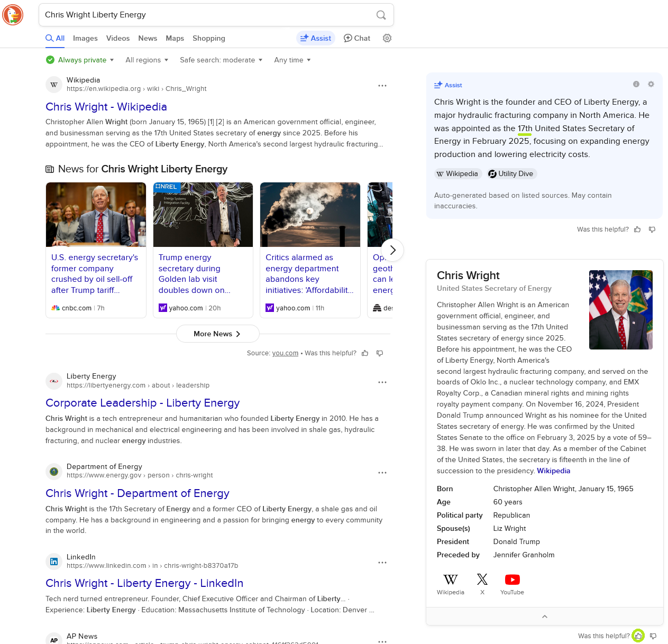Click Liberty Energy favicon icon

click(x=54, y=381)
